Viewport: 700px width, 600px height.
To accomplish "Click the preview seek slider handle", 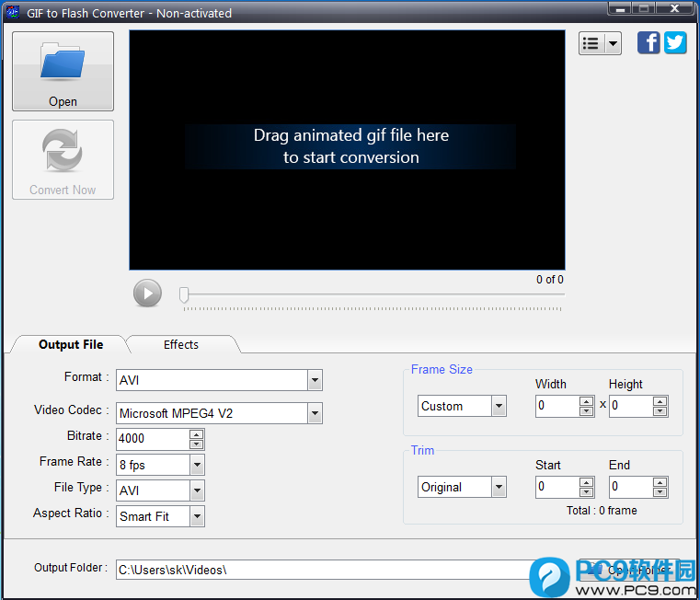I will (184, 294).
